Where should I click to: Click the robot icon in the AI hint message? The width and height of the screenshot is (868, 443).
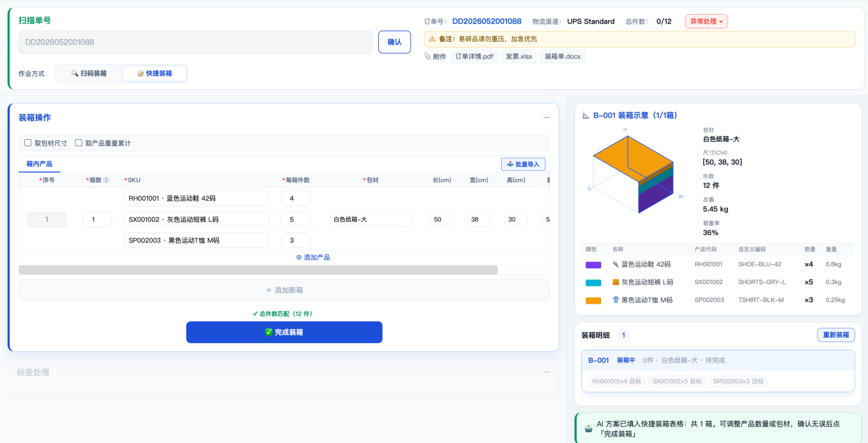click(x=588, y=429)
